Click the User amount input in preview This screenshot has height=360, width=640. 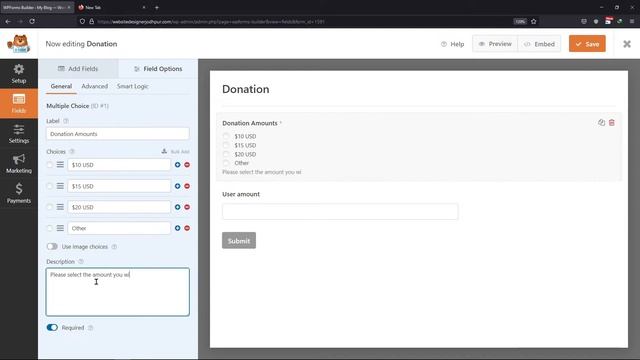340,211
